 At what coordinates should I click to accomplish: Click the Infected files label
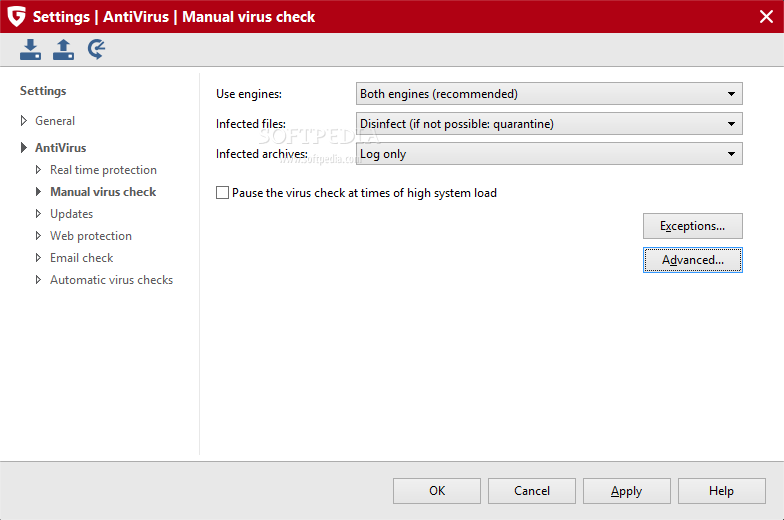[x=251, y=124]
